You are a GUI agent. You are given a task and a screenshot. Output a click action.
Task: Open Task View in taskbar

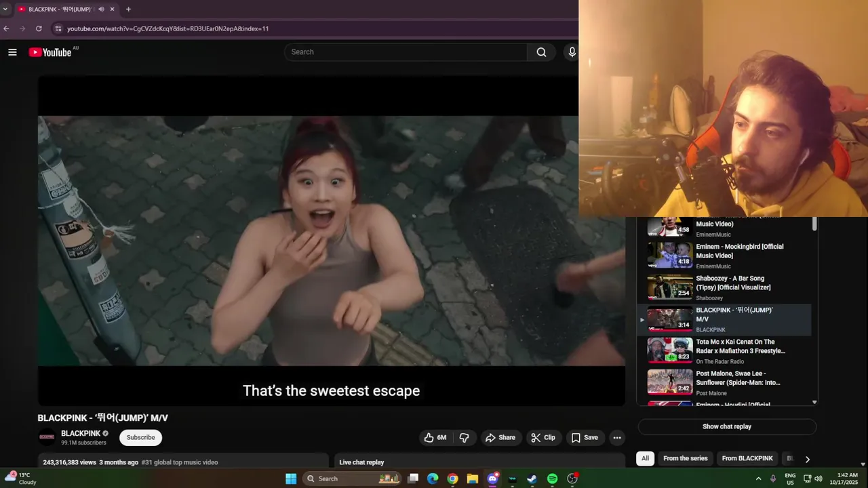click(x=413, y=479)
